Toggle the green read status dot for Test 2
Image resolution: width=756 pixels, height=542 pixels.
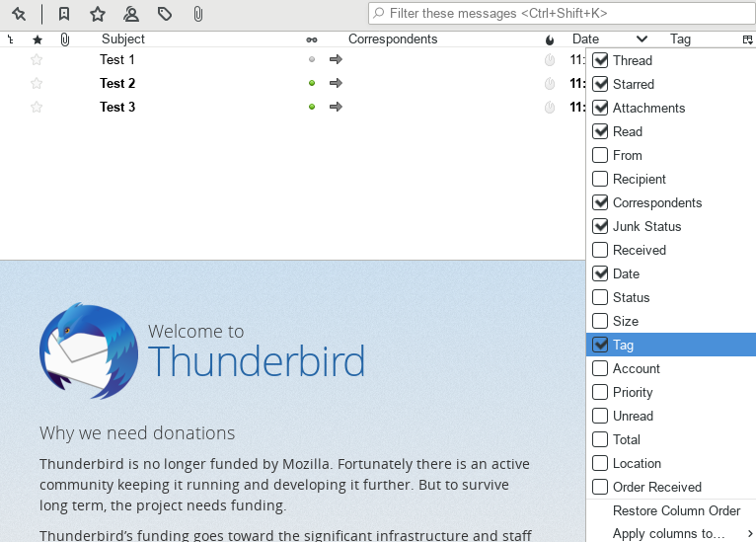click(312, 83)
